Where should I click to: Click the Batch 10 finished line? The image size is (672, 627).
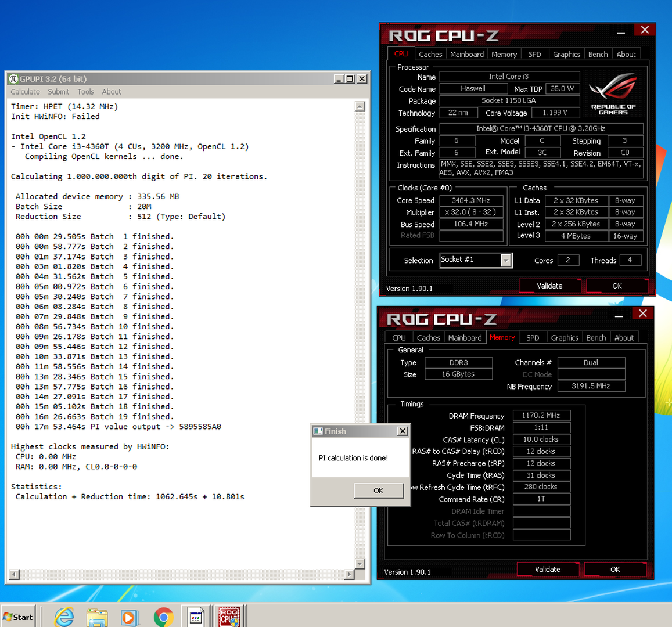pos(95,326)
